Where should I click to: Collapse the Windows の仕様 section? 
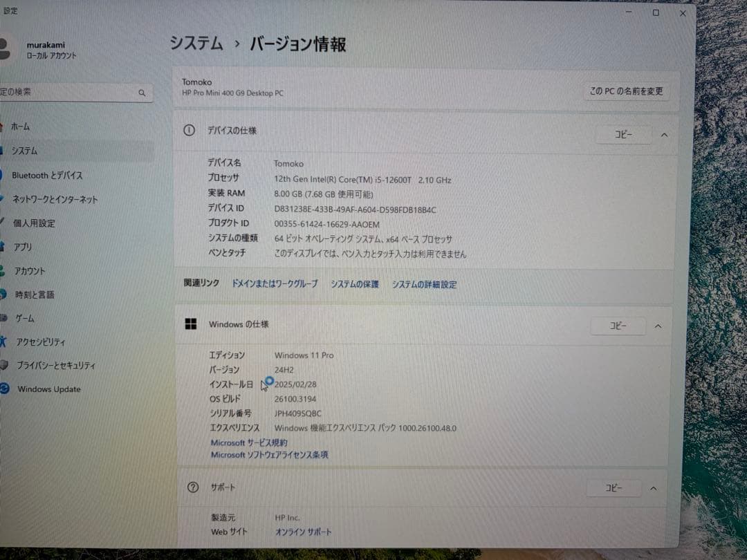click(658, 326)
